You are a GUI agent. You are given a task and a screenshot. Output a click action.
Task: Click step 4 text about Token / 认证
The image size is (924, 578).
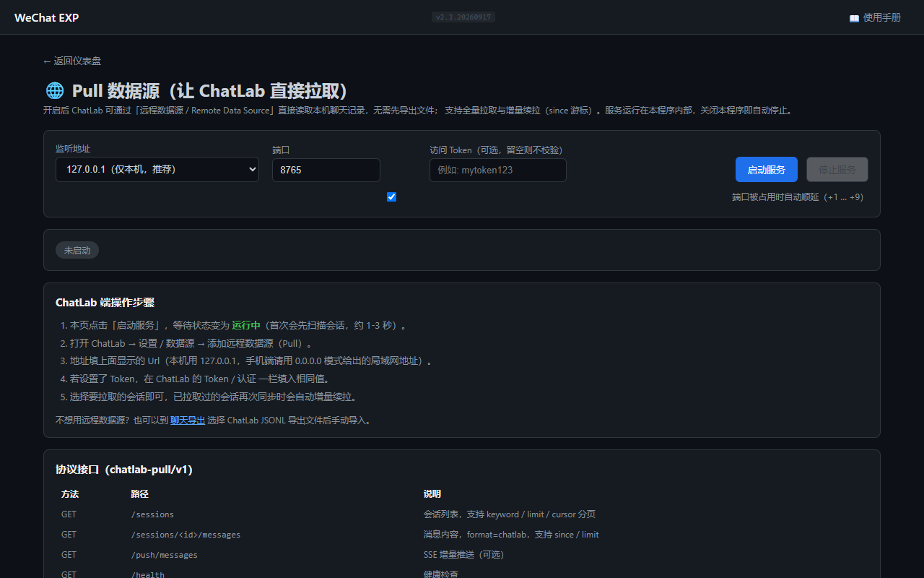[200, 379]
